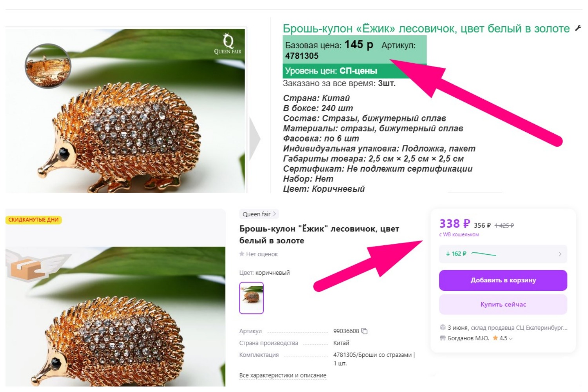Open the 'Queen fair' brand chip

259,214
